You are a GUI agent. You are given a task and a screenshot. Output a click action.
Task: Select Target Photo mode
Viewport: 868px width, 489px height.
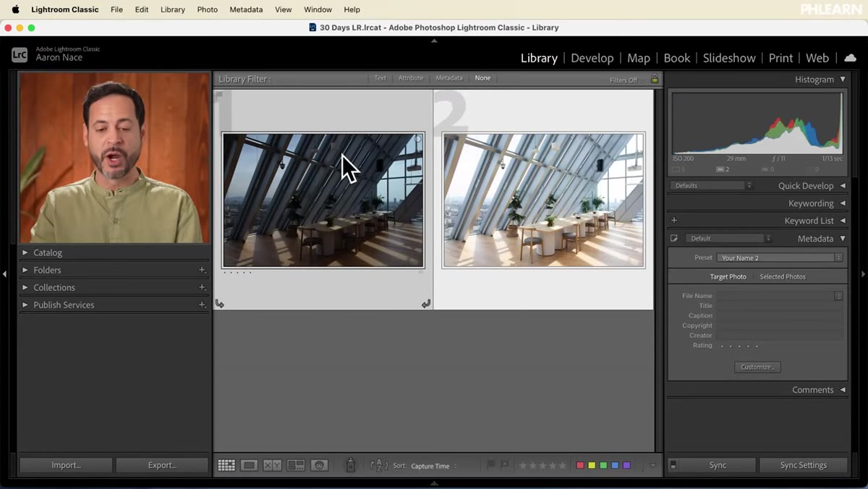point(728,276)
